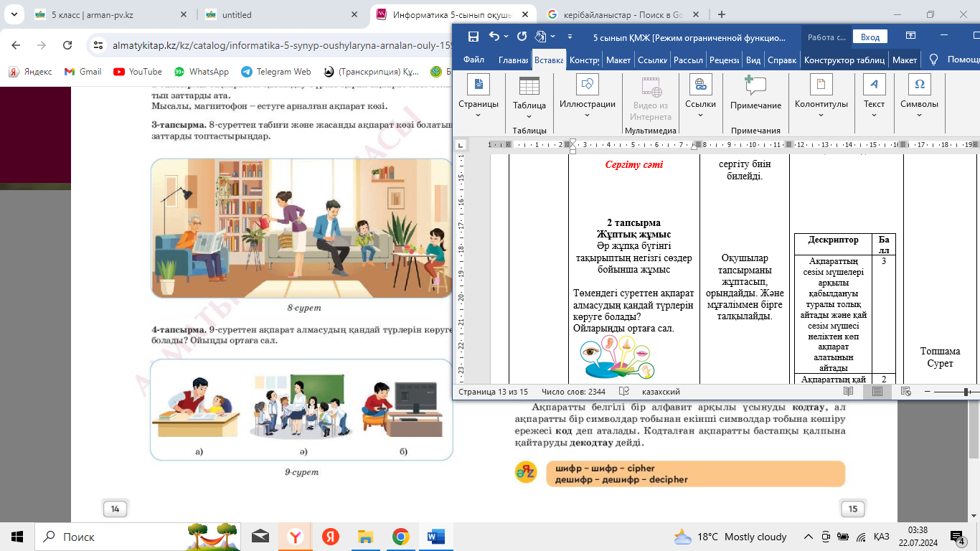Undo the last action in Word
Screen dimensions: 980x551
tap(494, 37)
